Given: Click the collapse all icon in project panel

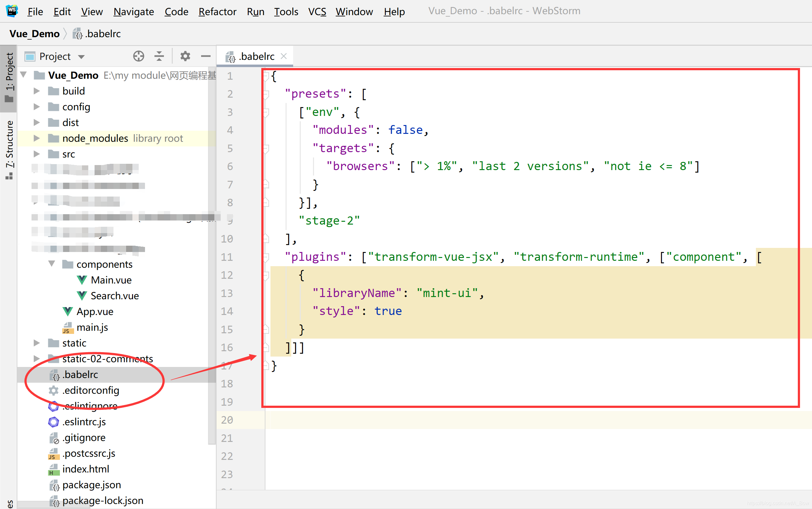Looking at the screenshot, I should tap(159, 56).
